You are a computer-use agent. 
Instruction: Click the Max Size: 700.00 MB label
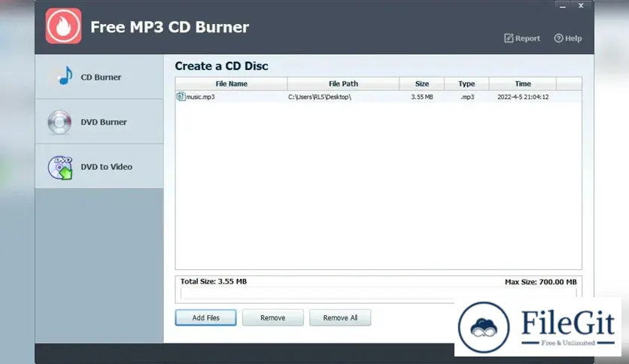pos(541,282)
